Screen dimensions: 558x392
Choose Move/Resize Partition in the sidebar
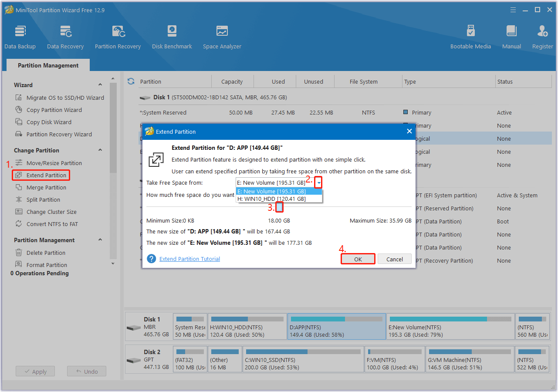pyautogui.click(x=48, y=163)
